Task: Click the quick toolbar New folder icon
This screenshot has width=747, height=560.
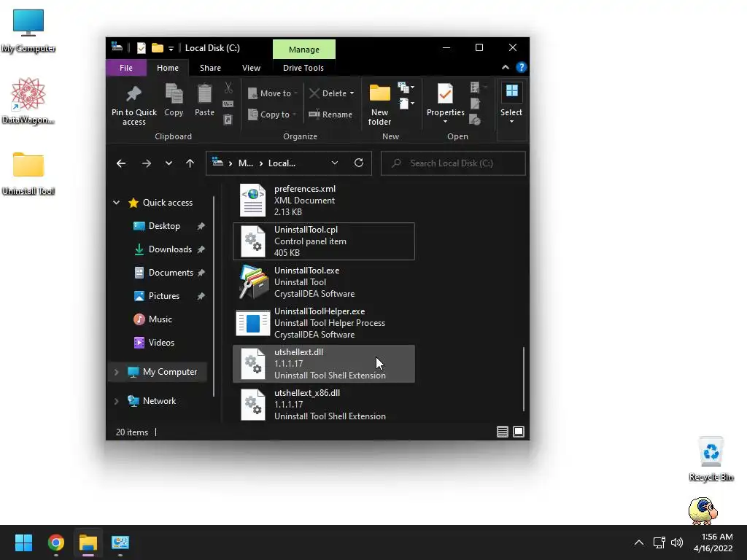Action: (158, 47)
